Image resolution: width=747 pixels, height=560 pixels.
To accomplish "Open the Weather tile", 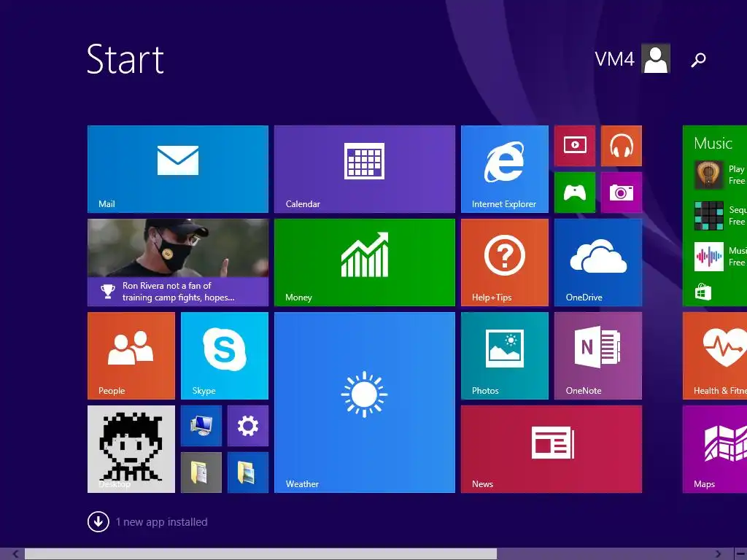I will tap(365, 402).
